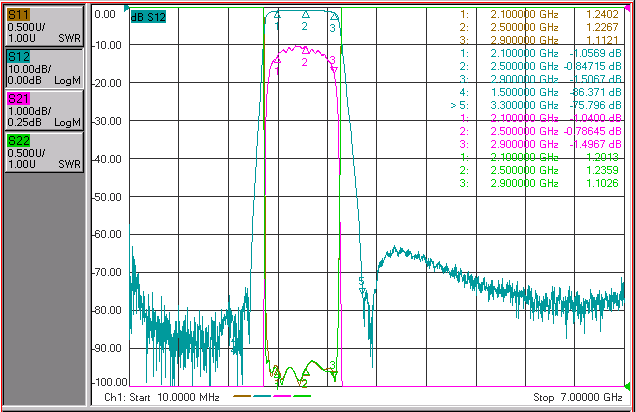The image size is (636, 412).
Task: Click S11 marker 2 readout 1.2267
Action: pyautogui.click(x=602, y=27)
